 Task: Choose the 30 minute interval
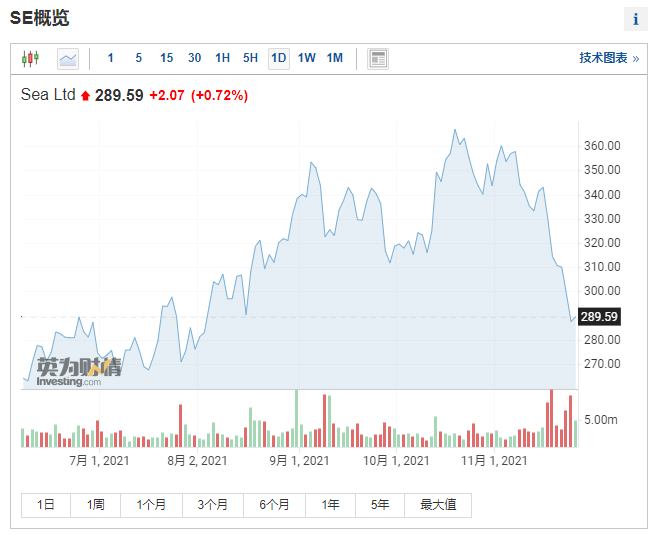coord(194,58)
